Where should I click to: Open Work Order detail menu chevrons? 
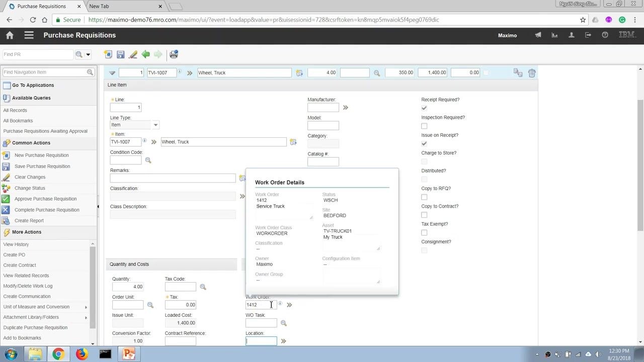(289, 305)
